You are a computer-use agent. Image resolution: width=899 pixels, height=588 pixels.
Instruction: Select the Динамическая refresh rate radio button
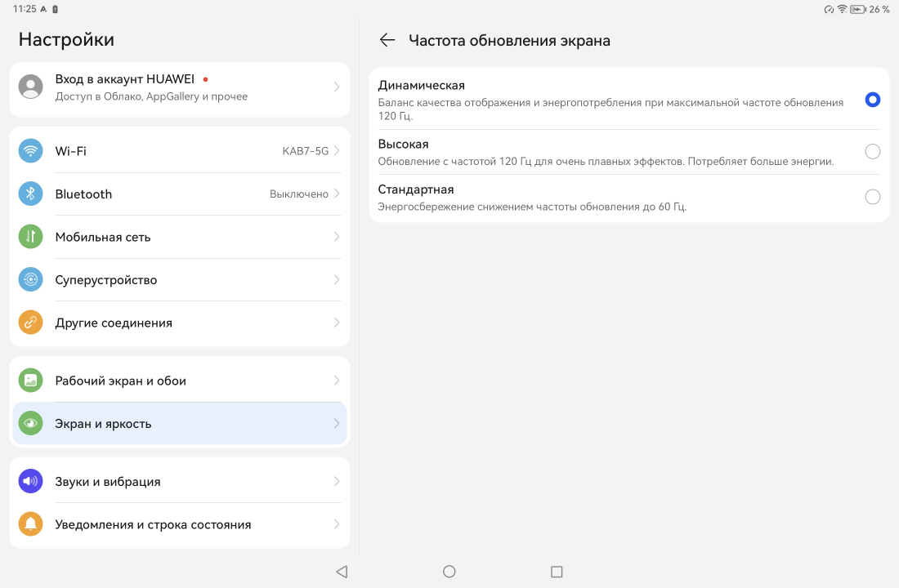(x=872, y=100)
